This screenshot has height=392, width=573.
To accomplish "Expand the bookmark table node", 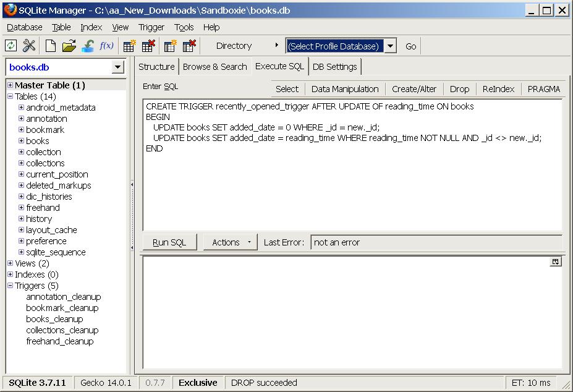I will click(x=21, y=130).
